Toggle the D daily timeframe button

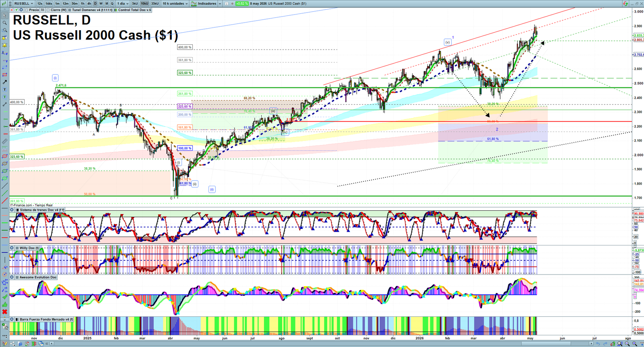coord(95,3)
